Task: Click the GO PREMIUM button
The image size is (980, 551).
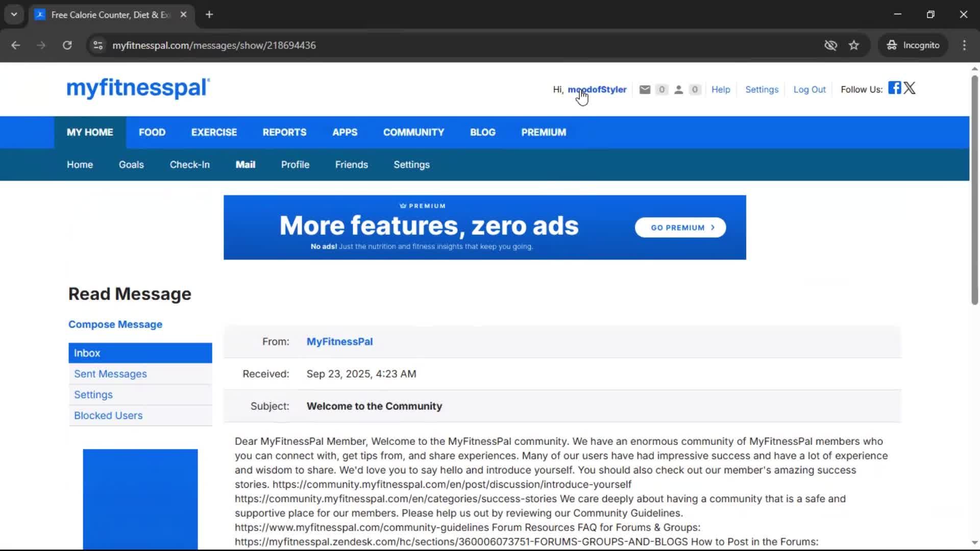Action: [x=680, y=228]
